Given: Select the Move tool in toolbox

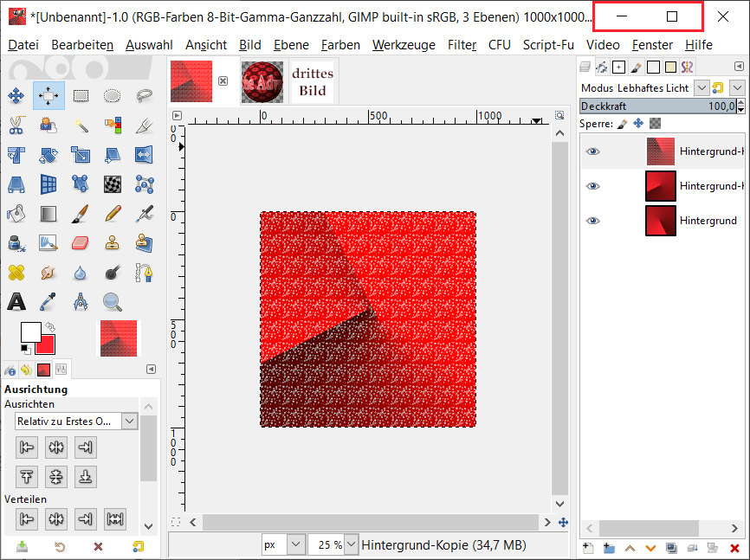Looking at the screenshot, I should tap(16, 96).
